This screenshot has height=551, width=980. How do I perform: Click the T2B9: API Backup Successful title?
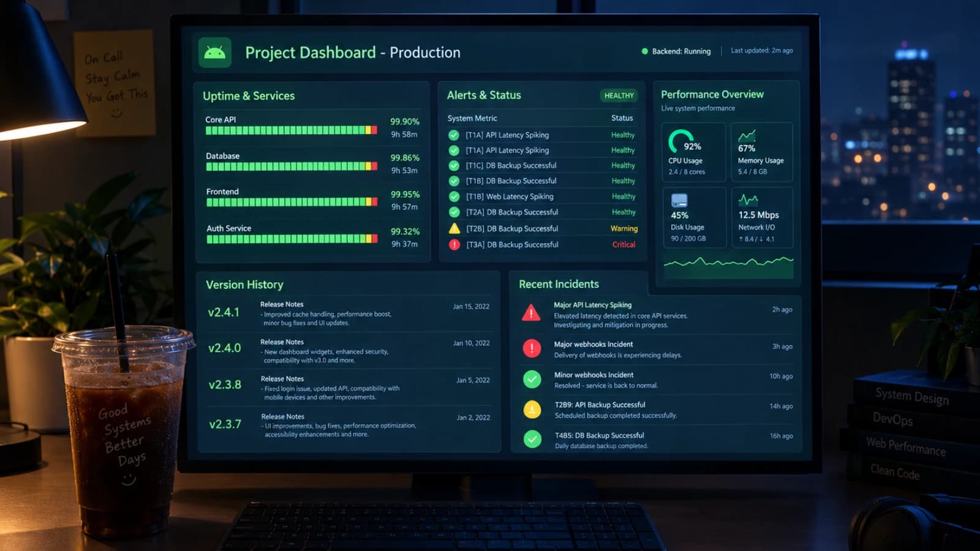click(x=600, y=405)
